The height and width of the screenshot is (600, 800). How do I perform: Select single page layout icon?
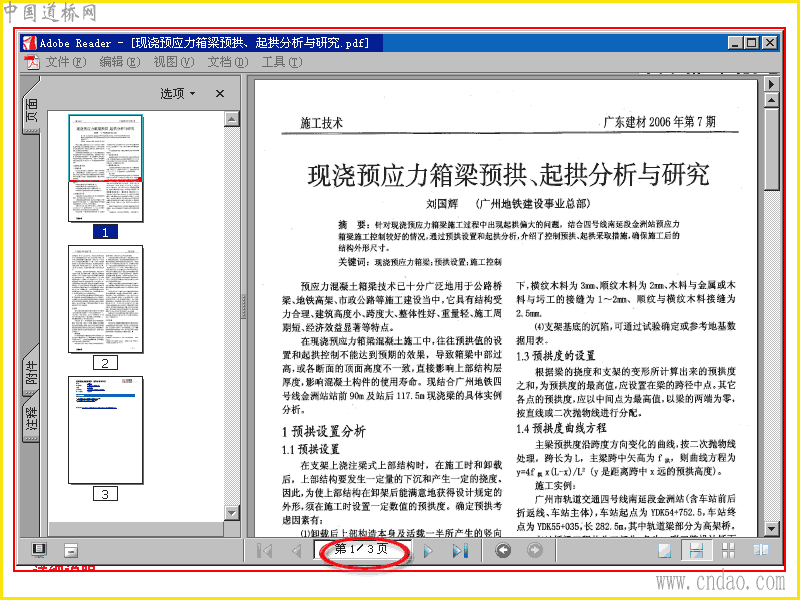coord(664,551)
